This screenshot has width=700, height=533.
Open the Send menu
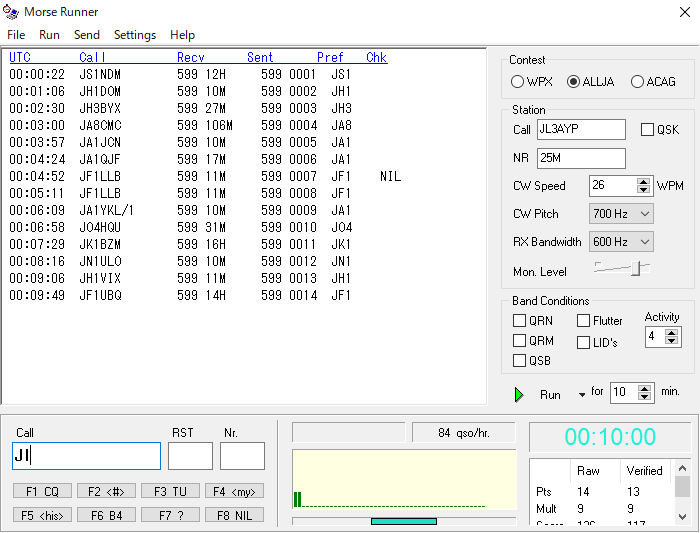tap(87, 35)
